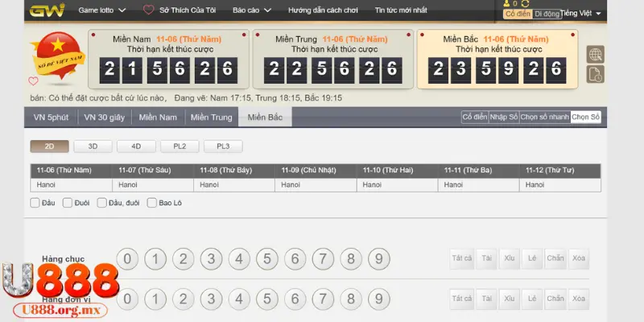Select units digit 7 in Hàng đơn vị
This screenshot has height=322, width=644.
(323, 299)
